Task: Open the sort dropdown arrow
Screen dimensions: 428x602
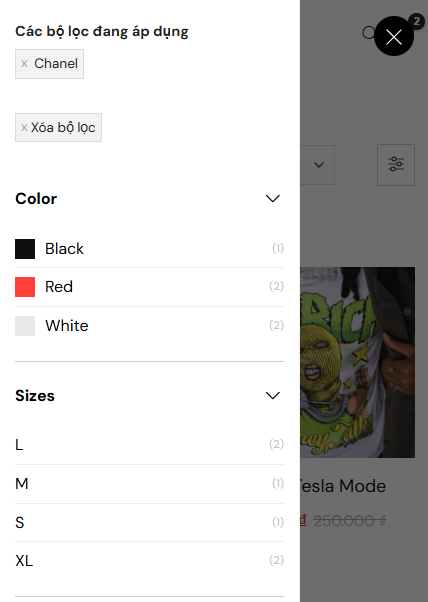Action: [319, 165]
